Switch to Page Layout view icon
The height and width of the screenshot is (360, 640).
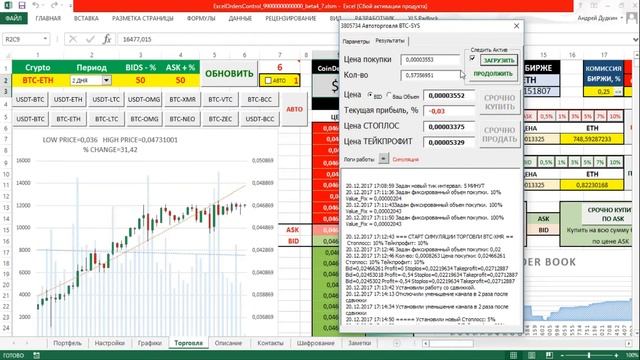tap(531, 356)
